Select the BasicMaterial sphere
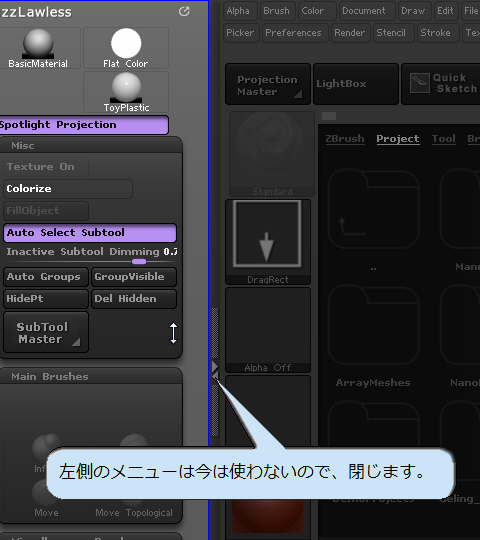 click(38, 48)
